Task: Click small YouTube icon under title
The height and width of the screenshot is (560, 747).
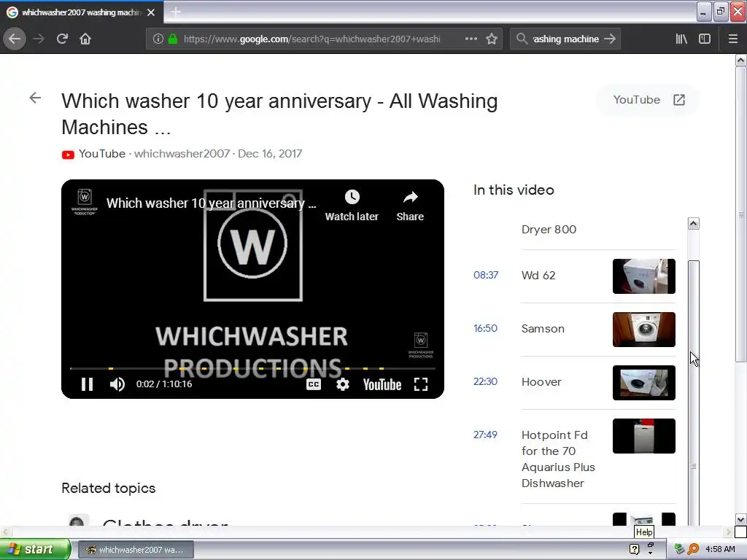Action: [x=68, y=155]
